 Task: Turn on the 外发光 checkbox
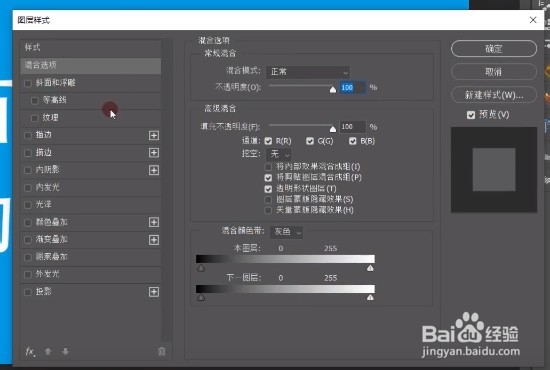(28, 274)
